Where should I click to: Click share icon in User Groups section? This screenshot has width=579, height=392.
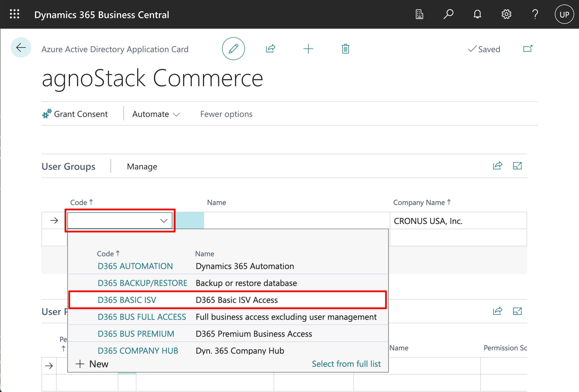coord(497,166)
